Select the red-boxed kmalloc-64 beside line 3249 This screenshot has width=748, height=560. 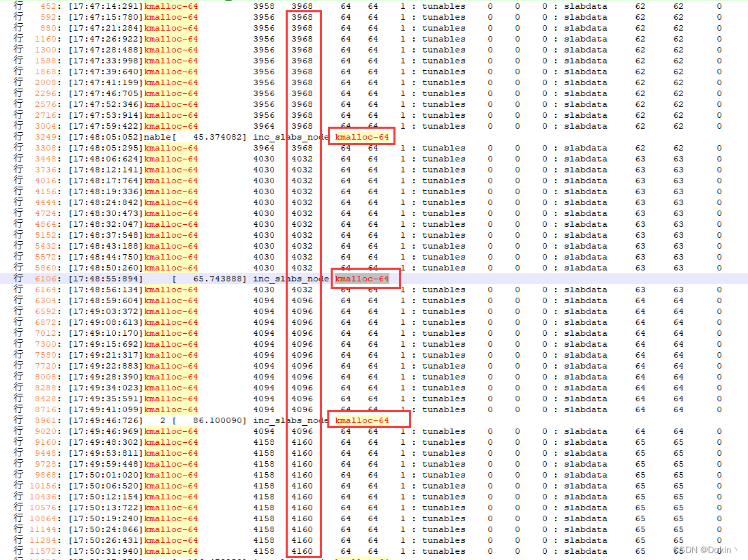click(x=361, y=136)
